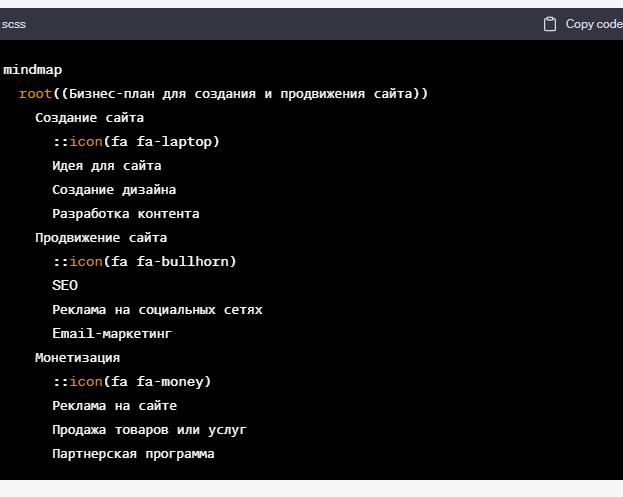Click the line Реклама на социальных сетях
Viewport: 623px width, 497px height.
tap(157, 310)
